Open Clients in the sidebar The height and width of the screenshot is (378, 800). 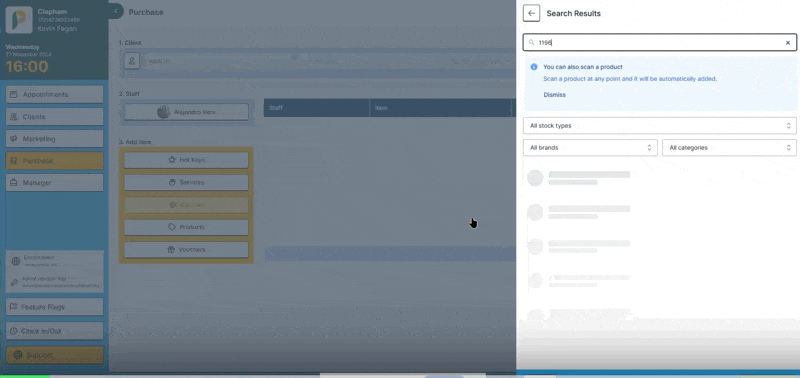[x=55, y=116]
